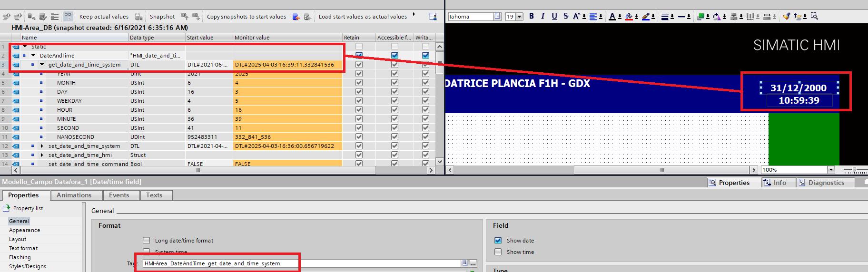868x272 pixels.
Task: Click the first insert row icon in DB toolbar
Action: click(7, 17)
